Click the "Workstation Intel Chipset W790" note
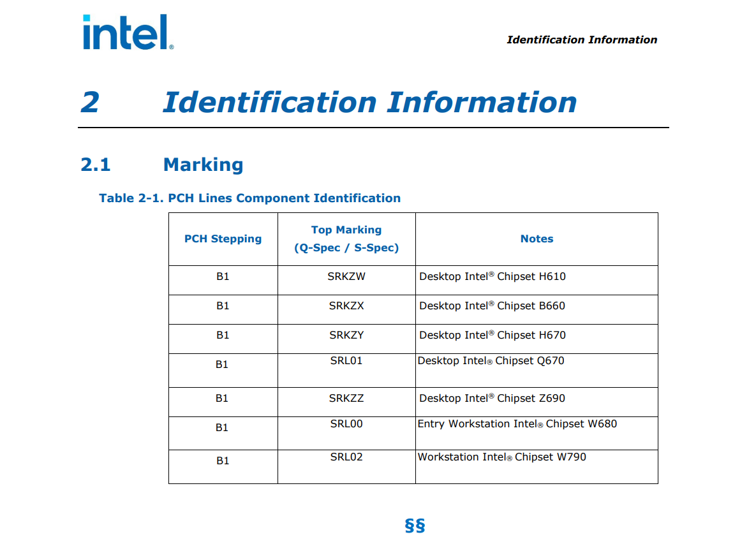Image resolution: width=756 pixels, height=544 pixels. tap(501, 457)
